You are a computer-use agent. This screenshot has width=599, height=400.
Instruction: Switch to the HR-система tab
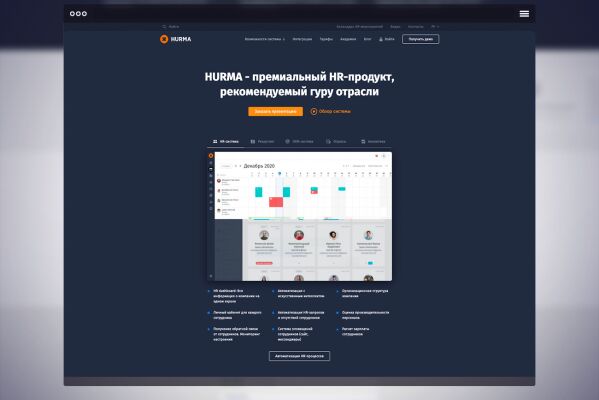pos(225,141)
